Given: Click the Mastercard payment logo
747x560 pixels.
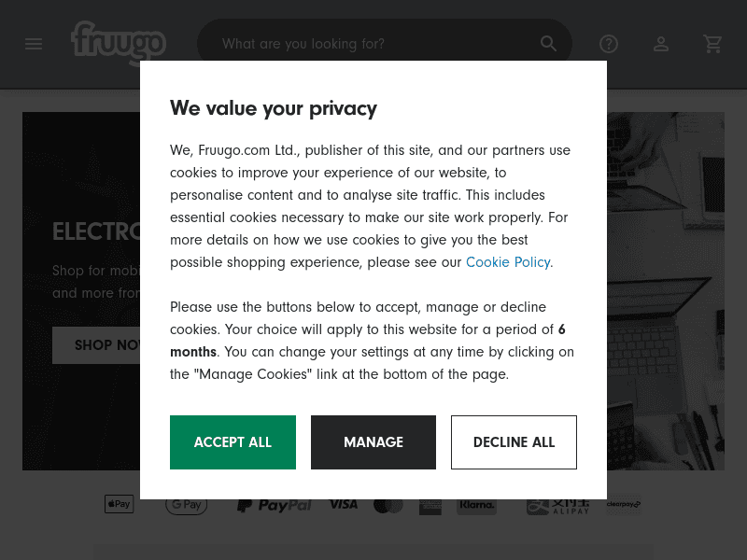Looking at the screenshot, I should tap(388, 505).
